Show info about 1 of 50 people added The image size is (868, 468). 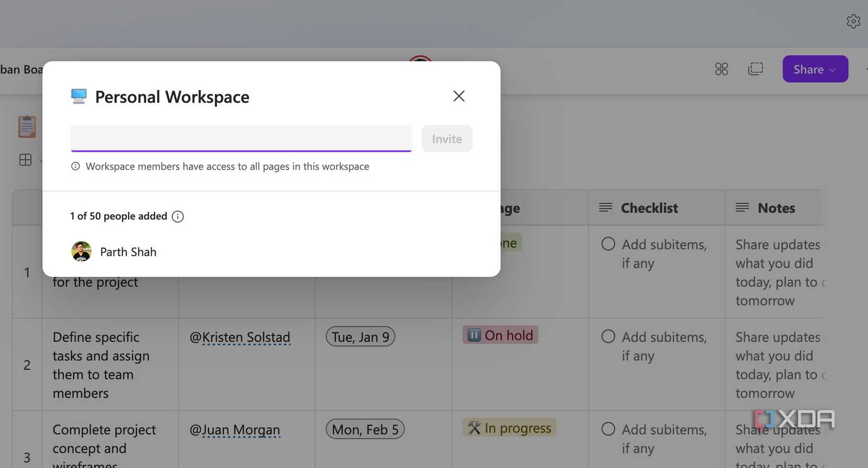pos(178,216)
